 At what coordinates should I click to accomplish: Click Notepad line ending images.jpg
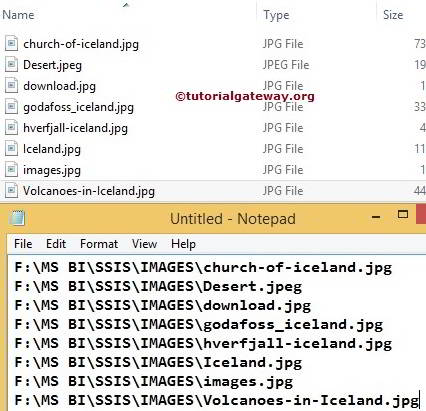[154, 382]
